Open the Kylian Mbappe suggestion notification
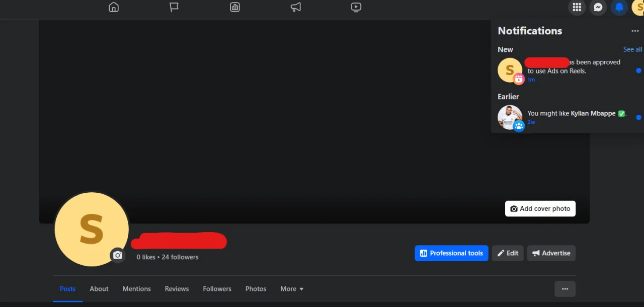Image resolution: width=644 pixels, height=307 pixels. 568,117
